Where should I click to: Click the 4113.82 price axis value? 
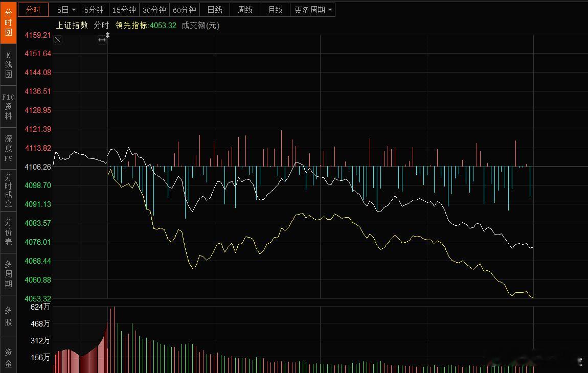pyautogui.click(x=38, y=148)
